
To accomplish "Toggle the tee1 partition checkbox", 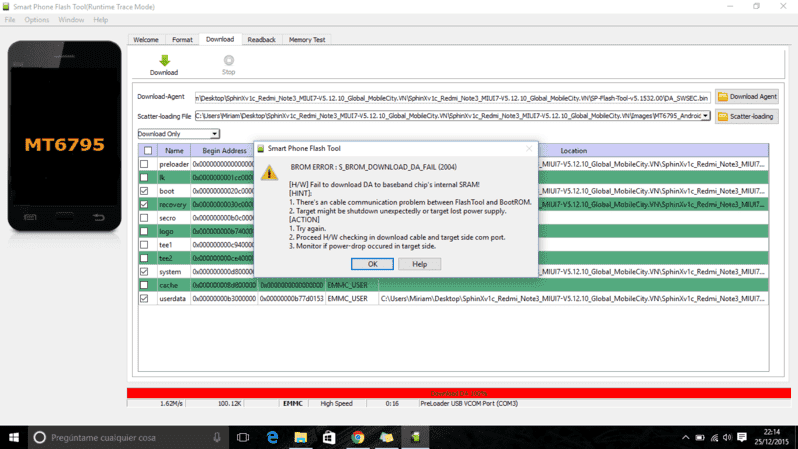I will click(144, 245).
